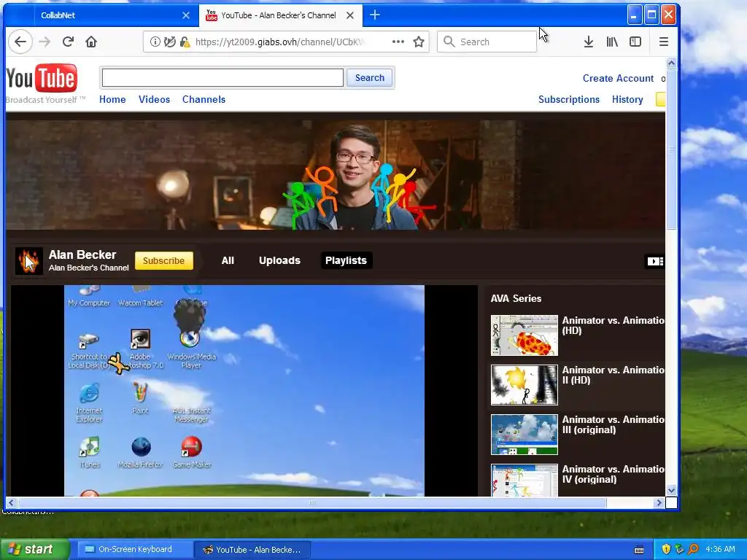
Task: Open the Library bookshelf icon
Action: click(612, 42)
